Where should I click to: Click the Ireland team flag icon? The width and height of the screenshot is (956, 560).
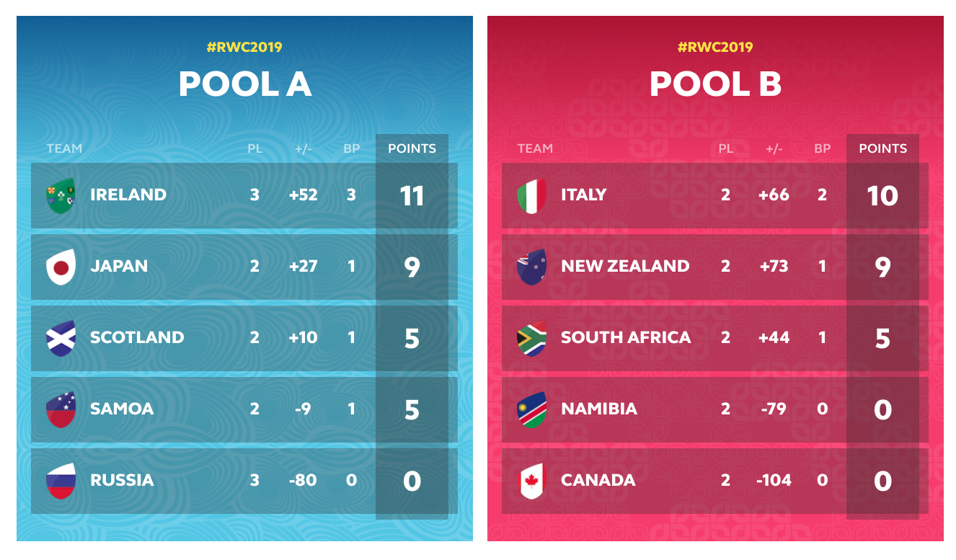coord(61,195)
